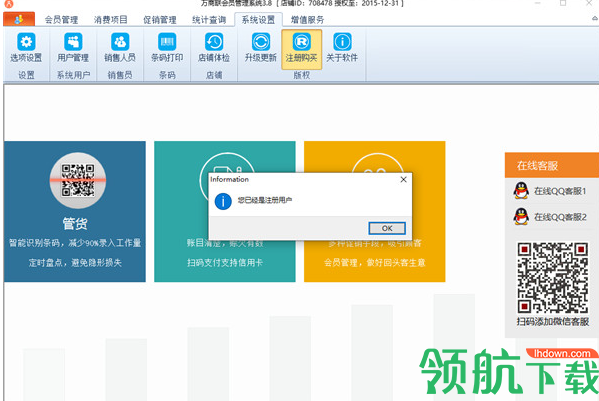Click app logo in title bar
599x401 pixels.
[x=8, y=4]
